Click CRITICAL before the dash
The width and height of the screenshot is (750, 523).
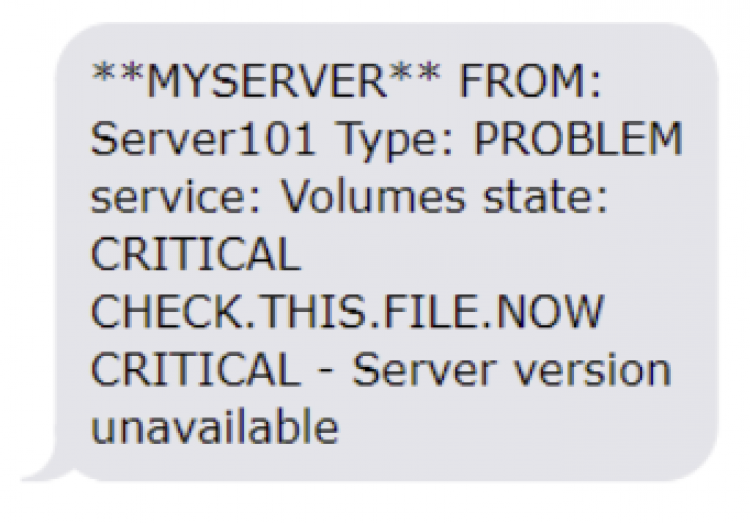(x=196, y=370)
